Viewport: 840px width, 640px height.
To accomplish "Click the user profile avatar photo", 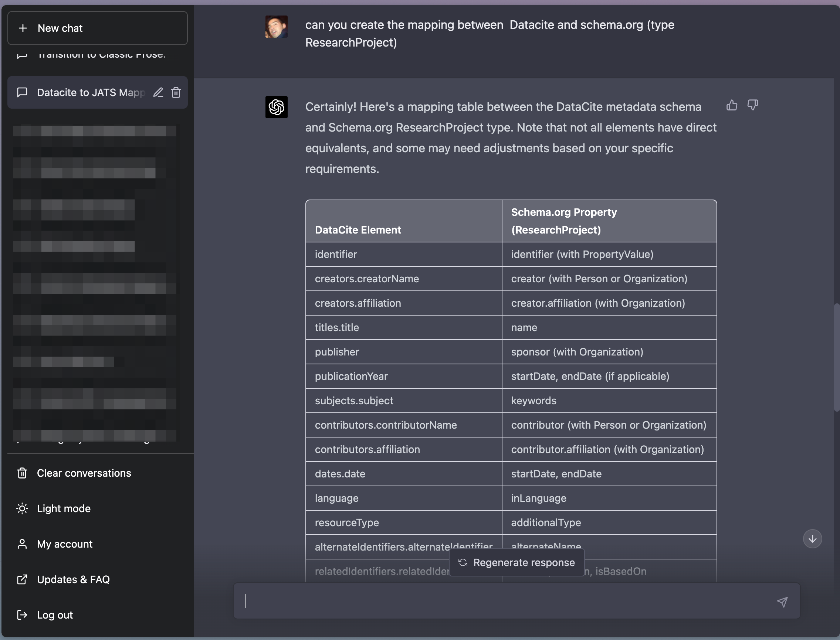I will tap(276, 27).
